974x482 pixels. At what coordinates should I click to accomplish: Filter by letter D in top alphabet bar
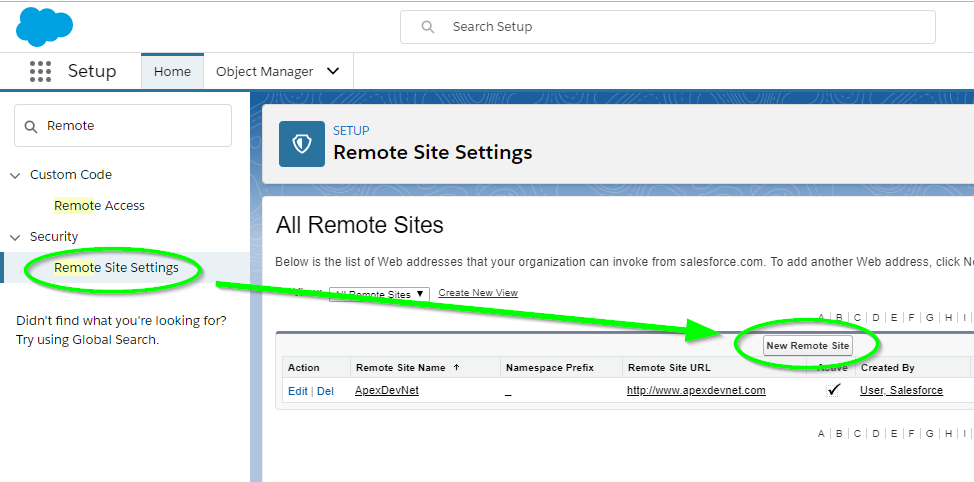point(876,317)
